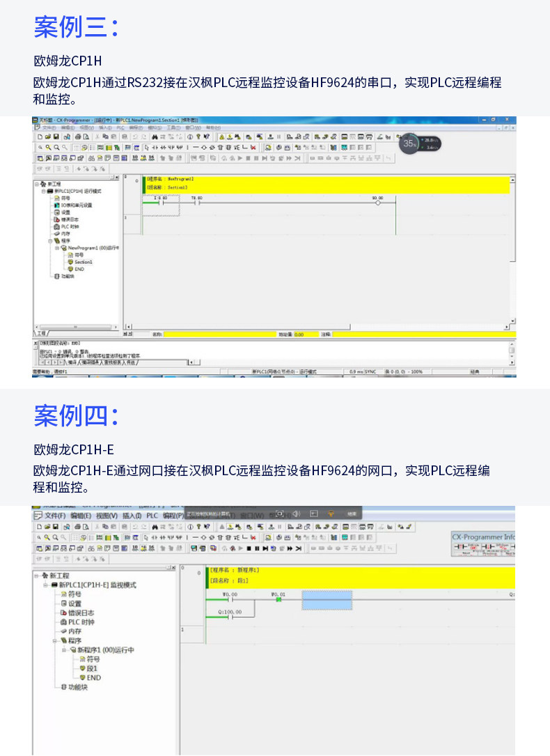This screenshot has height=756, width=550.
Task: Click Print icon in CP1H window toolbar
Action: (x=78, y=137)
